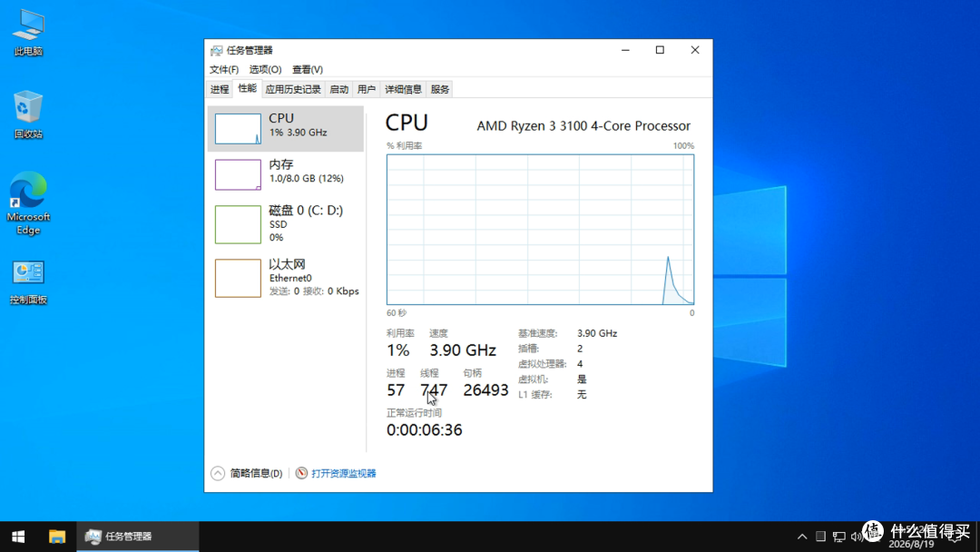980x552 pixels.
Task: Click the Ethernet0 adapter name
Action: click(x=290, y=278)
